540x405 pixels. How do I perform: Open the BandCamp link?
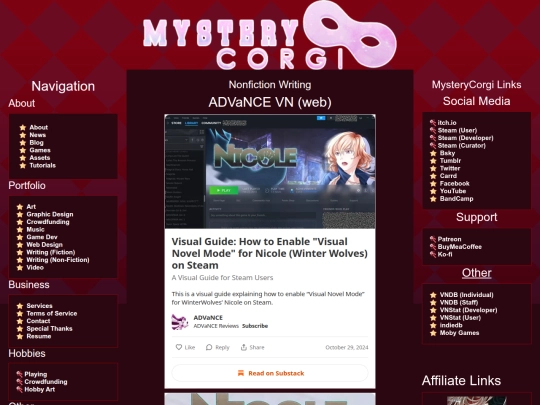(x=457, y=199)
